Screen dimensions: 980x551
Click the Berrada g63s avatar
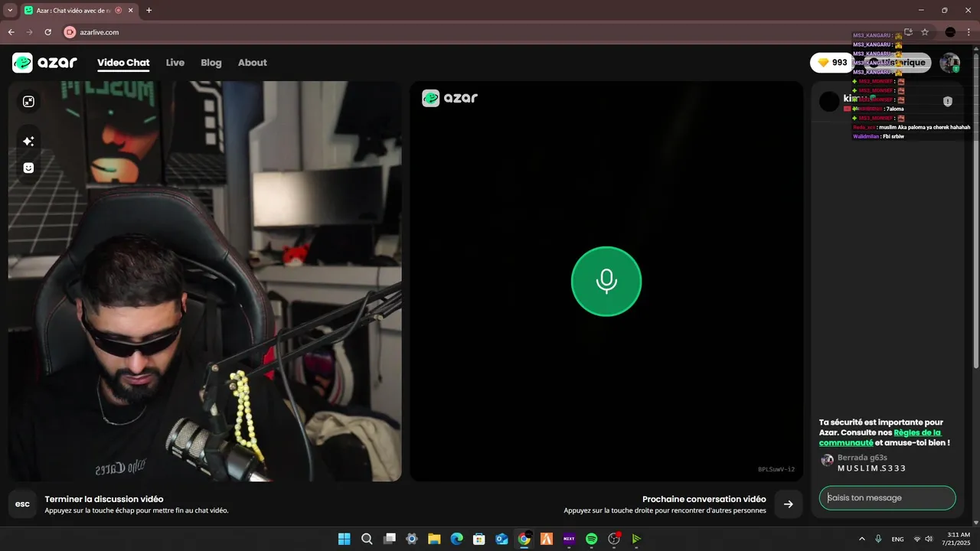[x=827, y=460]
